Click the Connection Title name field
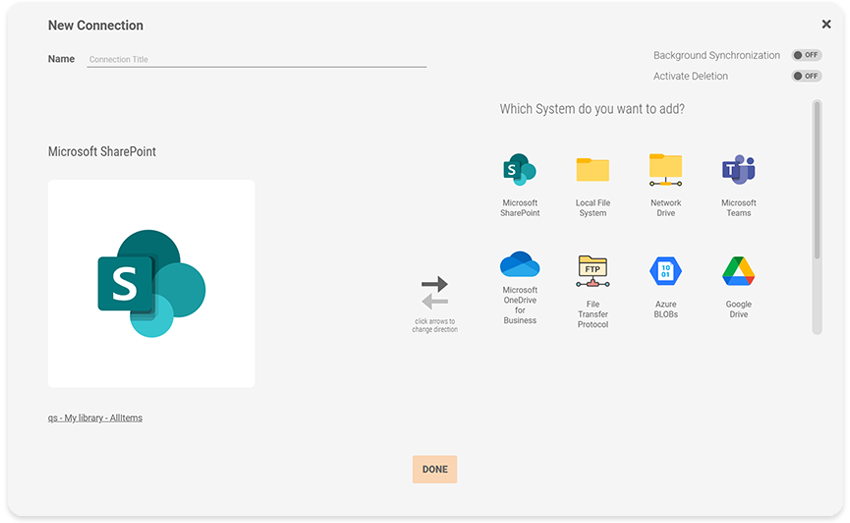850x523 pixels. click(x=256, y=60)
